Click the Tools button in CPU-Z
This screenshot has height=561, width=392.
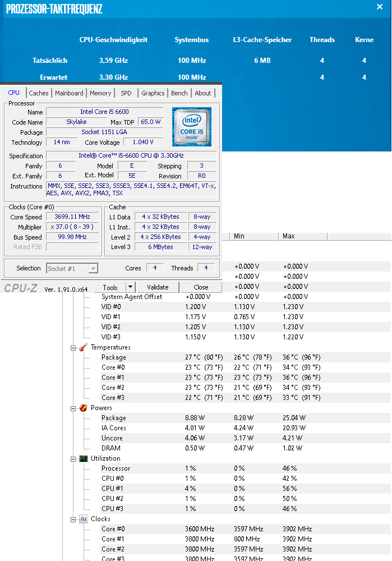coord(110,287)
